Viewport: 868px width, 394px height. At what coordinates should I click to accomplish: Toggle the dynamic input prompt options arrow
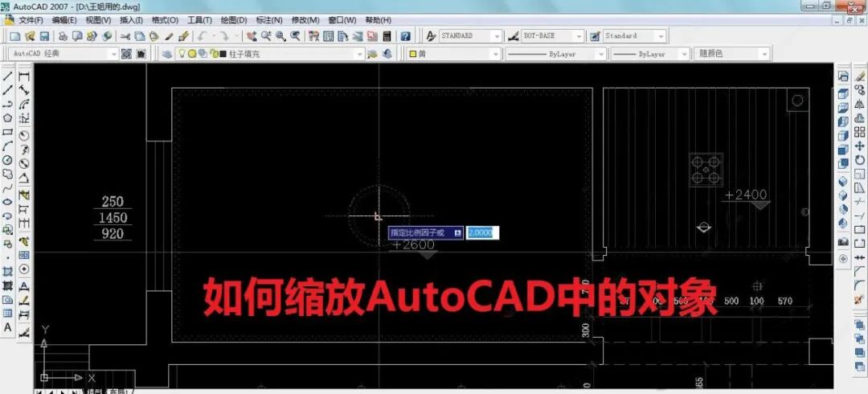458,233
